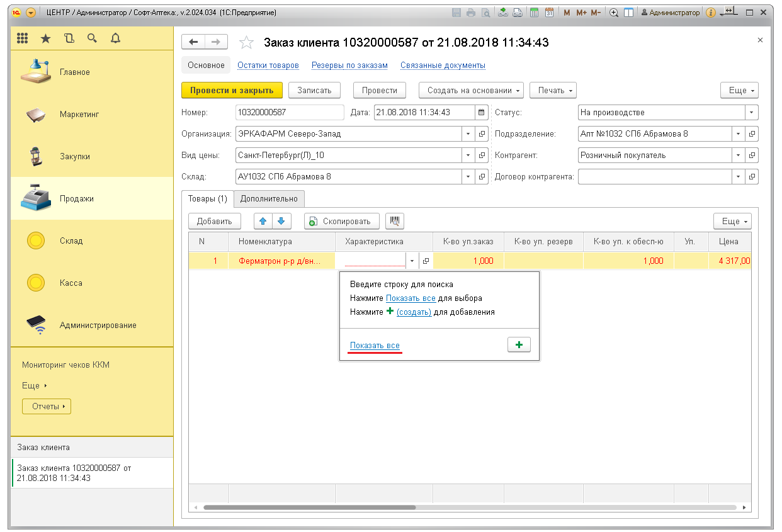Click the favorites star in the sidebar toolbar

[45, 38]
